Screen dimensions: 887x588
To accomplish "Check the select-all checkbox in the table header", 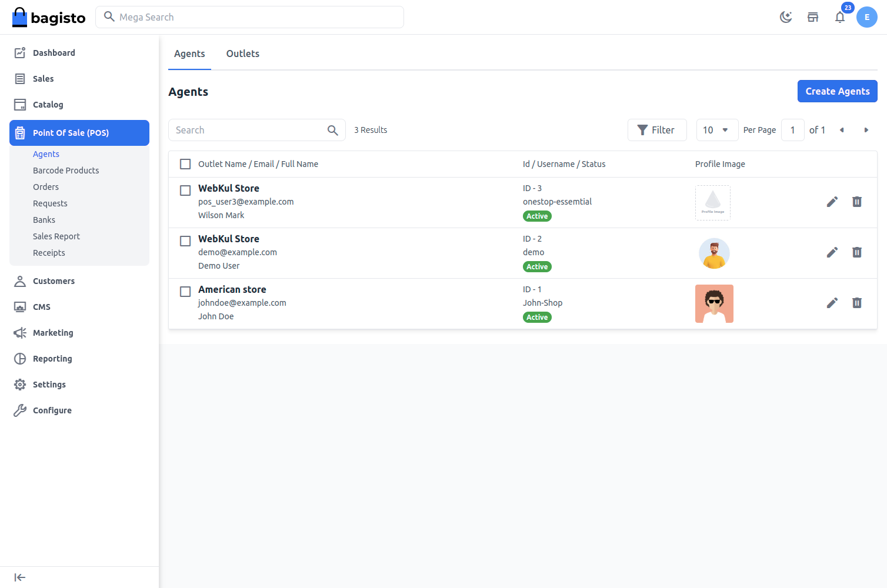I will [x=185, y=164].
